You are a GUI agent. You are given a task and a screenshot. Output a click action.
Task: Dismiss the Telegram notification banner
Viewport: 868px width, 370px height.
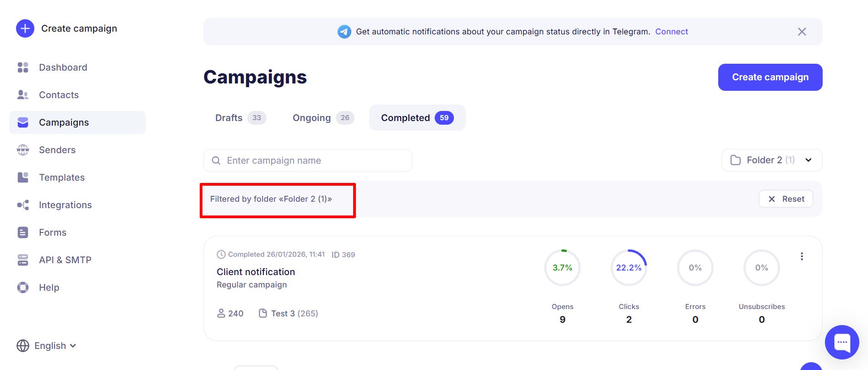(x=802, y=32)
